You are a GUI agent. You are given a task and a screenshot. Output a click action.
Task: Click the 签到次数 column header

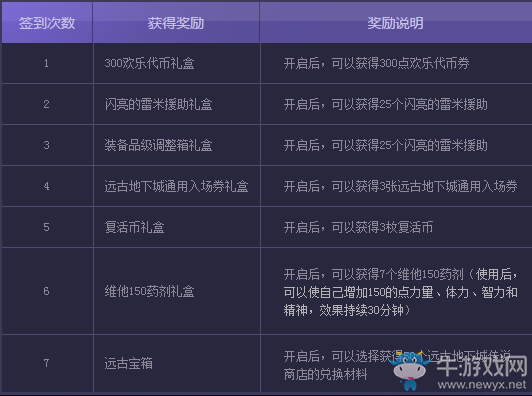point(47,23)
